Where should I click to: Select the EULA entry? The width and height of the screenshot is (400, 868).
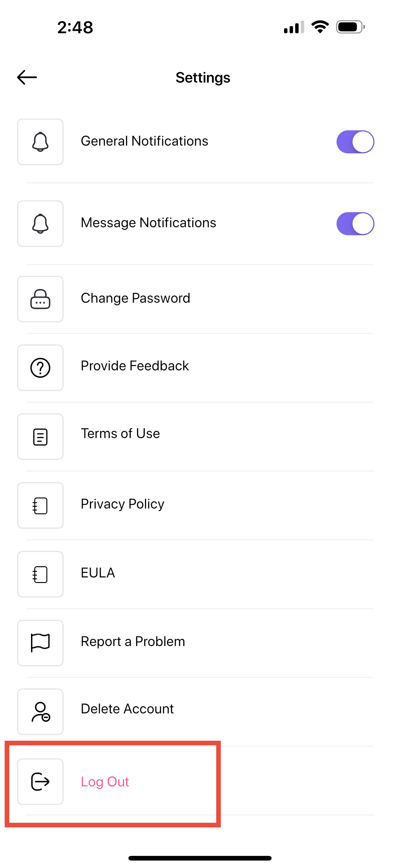coord(200,574)
